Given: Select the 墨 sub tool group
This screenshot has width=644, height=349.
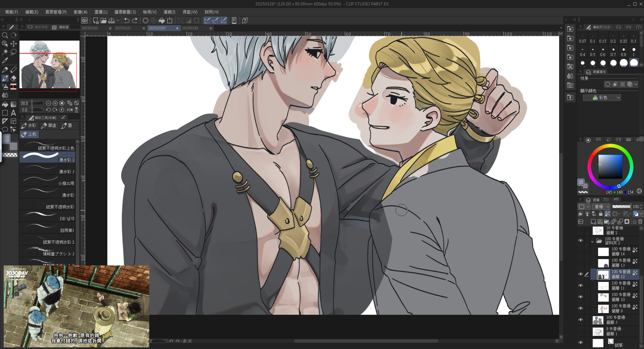Looking at the screenshot, I should point(69,126).
